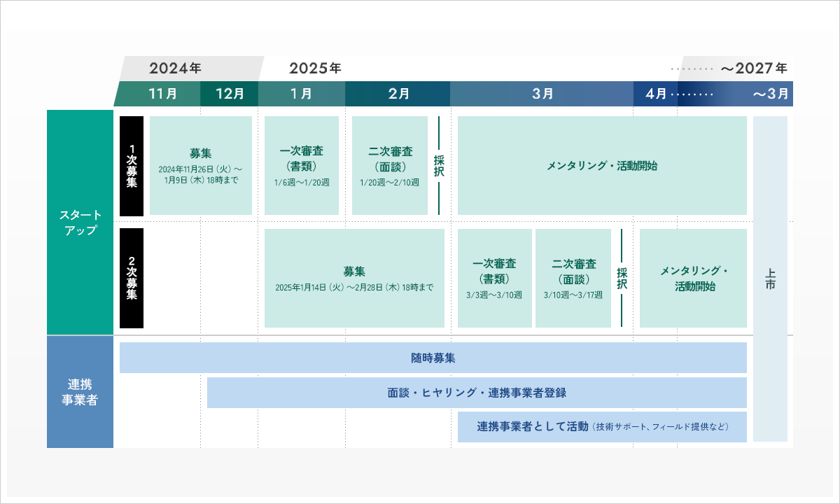Select the 連携事業者 section header

[79, 392]
